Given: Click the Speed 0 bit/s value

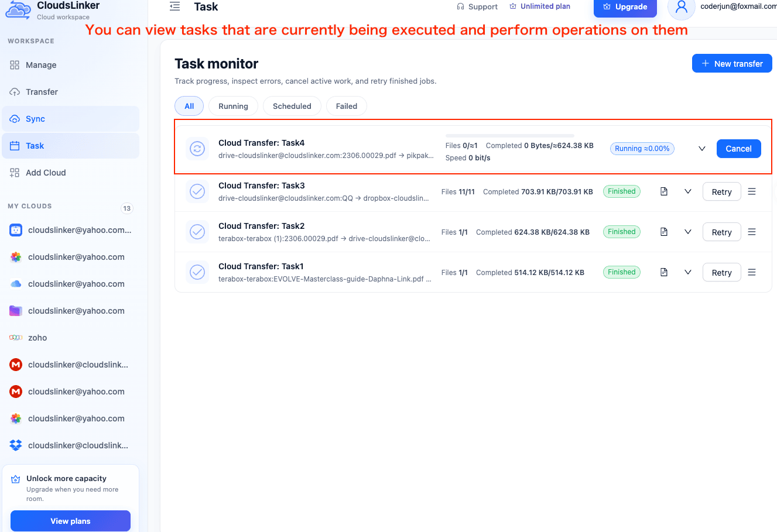Looking at the screenshot, I should 468,158.
